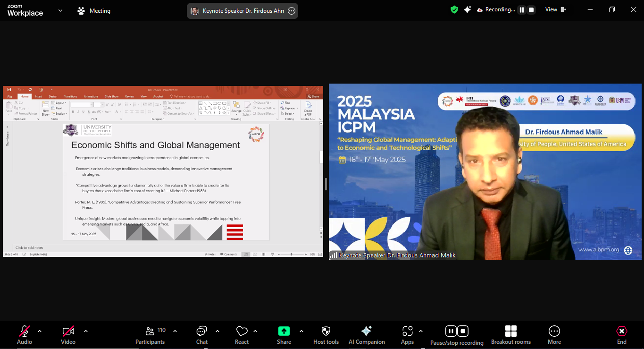Click the green Share screen button
Screen dimensions: 644x349
(x=284, y=331)
